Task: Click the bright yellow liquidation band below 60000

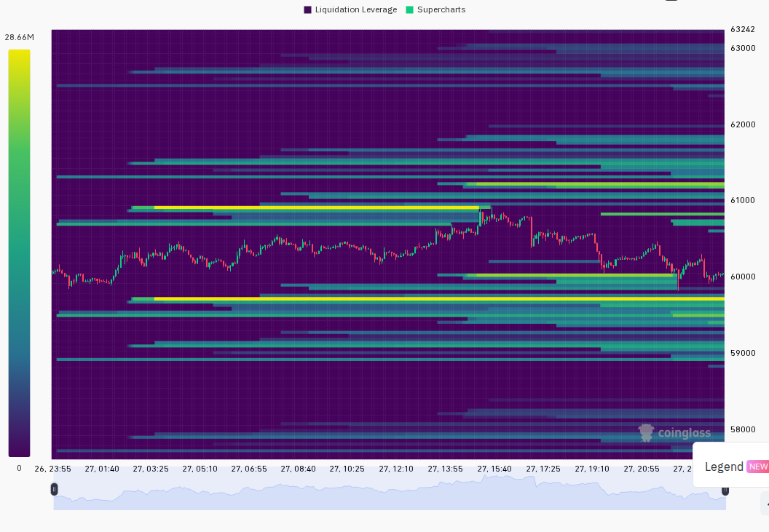Action: [439, 298]
